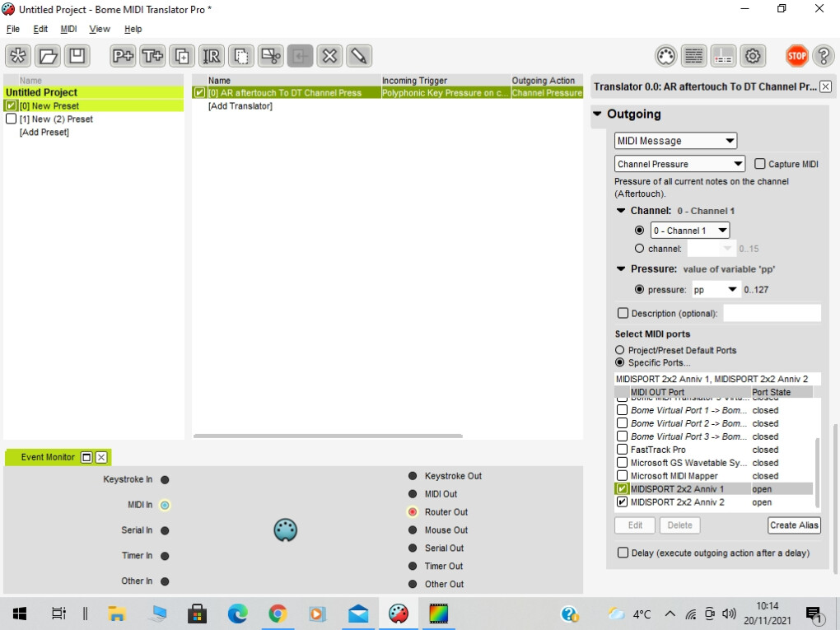Open the Help menu
This screenshot has width=840, height=630.
[133, 29]
